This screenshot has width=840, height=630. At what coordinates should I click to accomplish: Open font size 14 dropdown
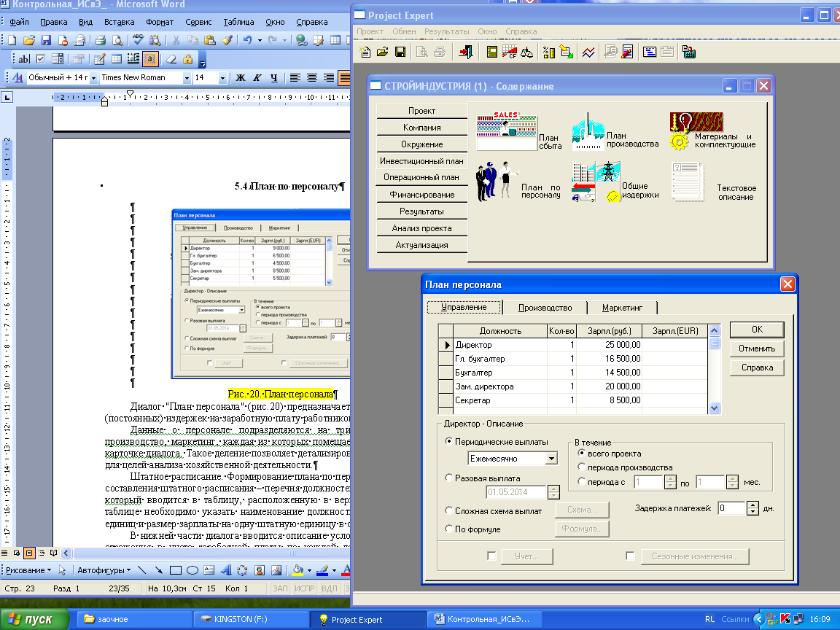[222, 78]
